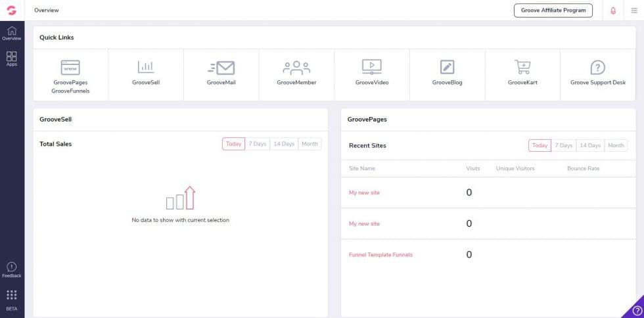Click the Groove logo in top-left corner
This screenshot has height=318, width=644.
(12, 11)
